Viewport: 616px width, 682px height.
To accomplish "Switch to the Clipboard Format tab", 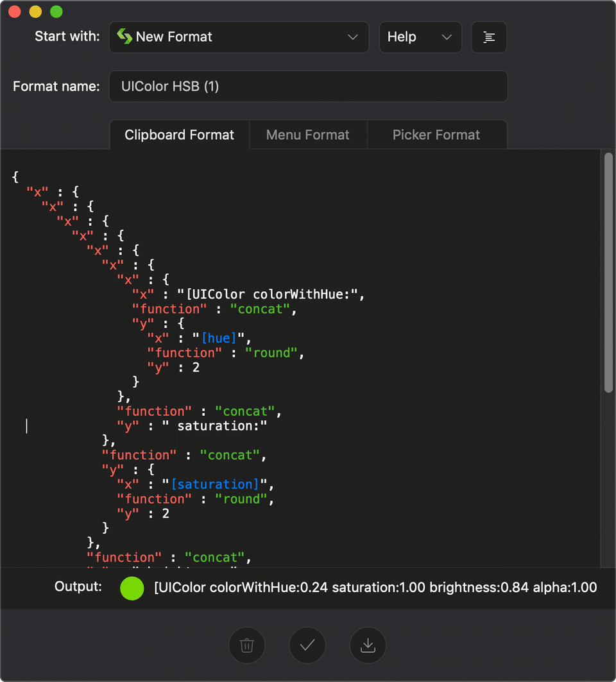I will tap(179, 135).
